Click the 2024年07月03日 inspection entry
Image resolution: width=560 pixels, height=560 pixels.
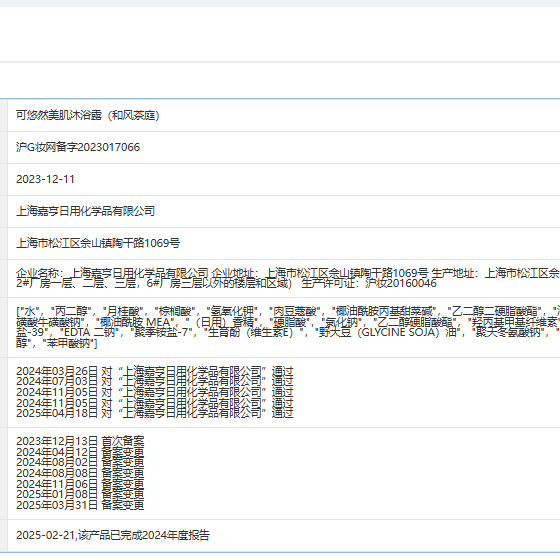coord(155,381)
